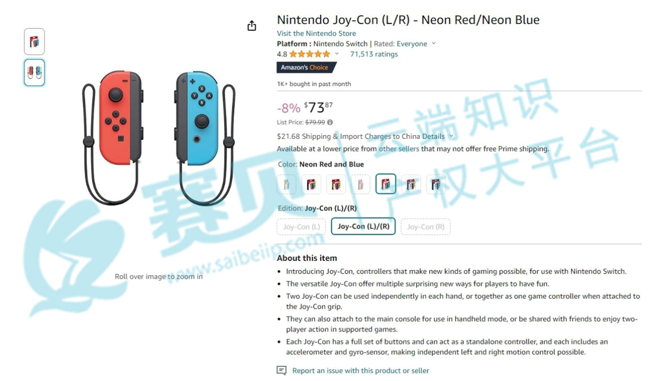Choose the last color swatch option
This screenshot has height=381, width=649.
tap(435, 184)
